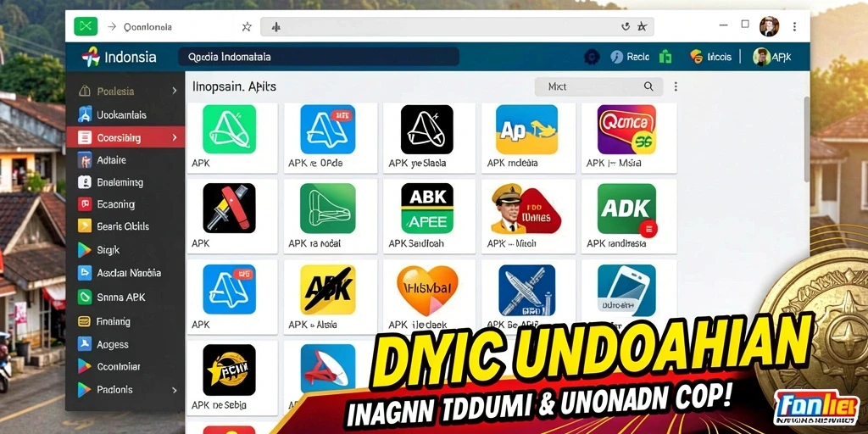Open the green ADK app icon

point(626,209)
